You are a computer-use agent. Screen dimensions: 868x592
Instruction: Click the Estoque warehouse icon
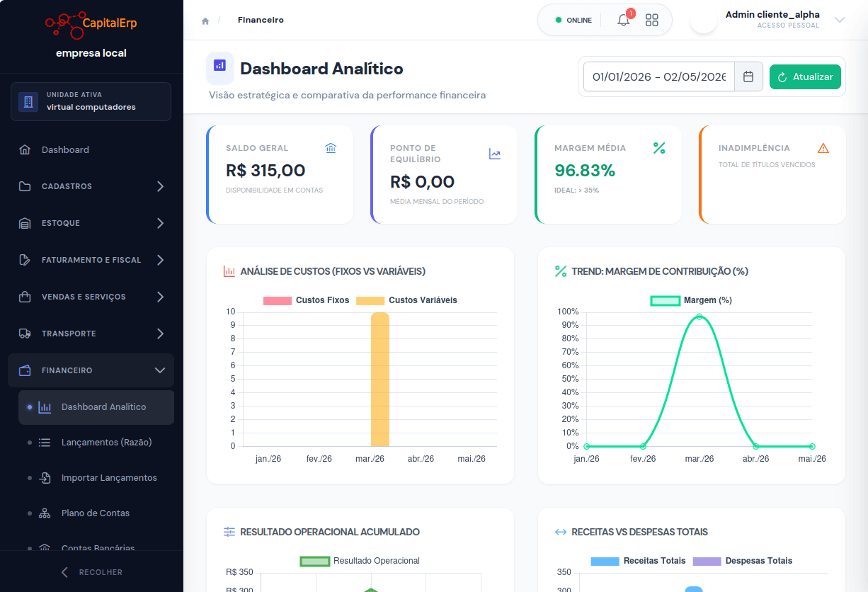(25, 223)
